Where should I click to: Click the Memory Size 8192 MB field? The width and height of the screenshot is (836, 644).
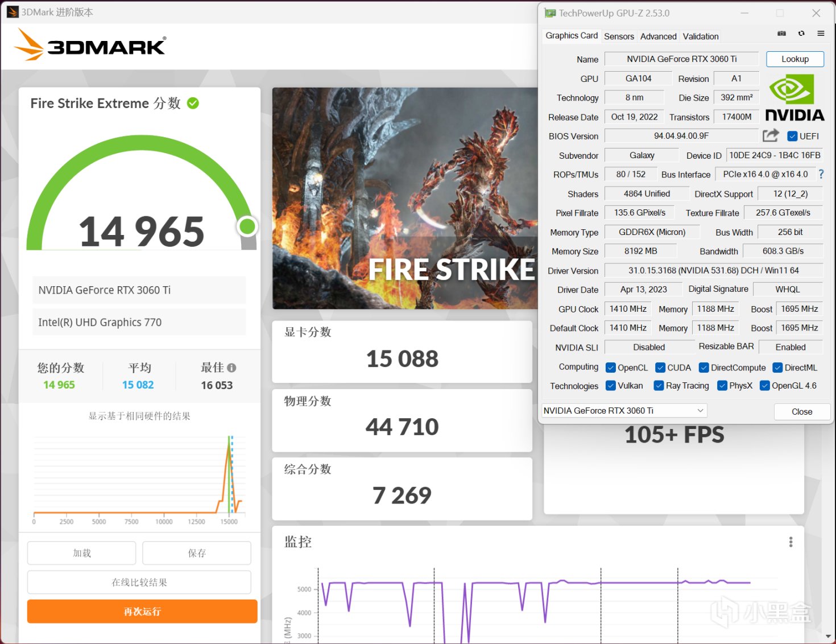640,251
